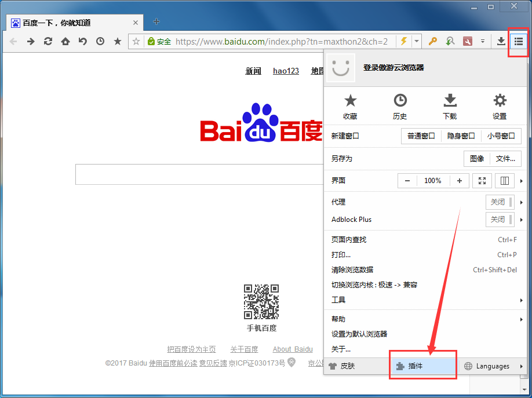Open 关于... from the menu
The height and width of the screenshot is (398, 532).
(424, 349)
